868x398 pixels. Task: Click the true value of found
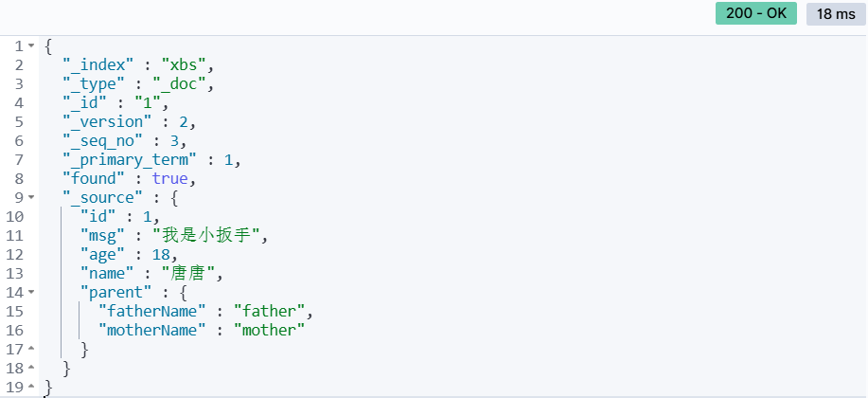tap(170, 178)
